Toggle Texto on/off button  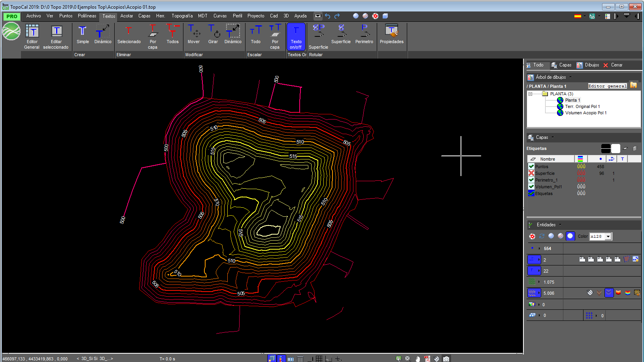pyautogui.click(x=296, y=36)
